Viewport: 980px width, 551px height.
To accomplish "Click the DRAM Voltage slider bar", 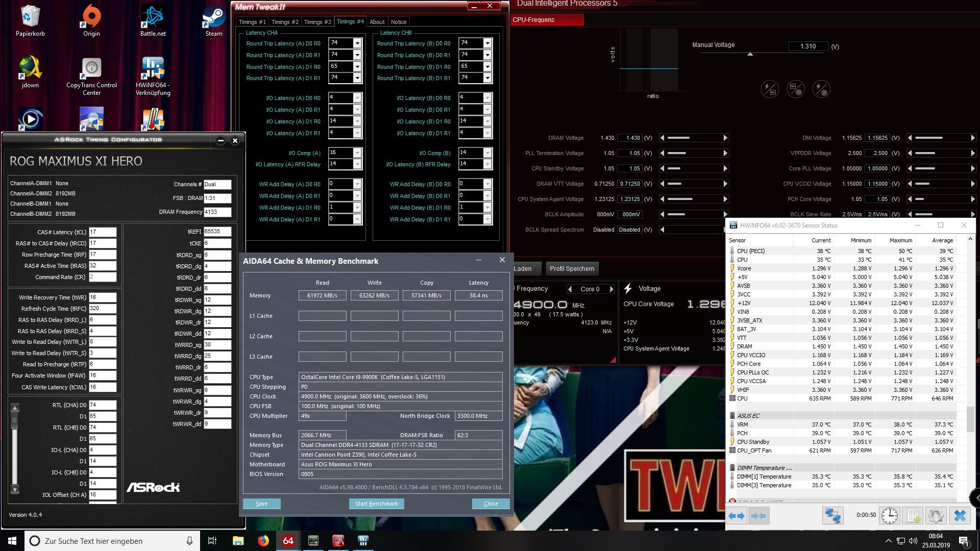I will [x=693, y=138].
